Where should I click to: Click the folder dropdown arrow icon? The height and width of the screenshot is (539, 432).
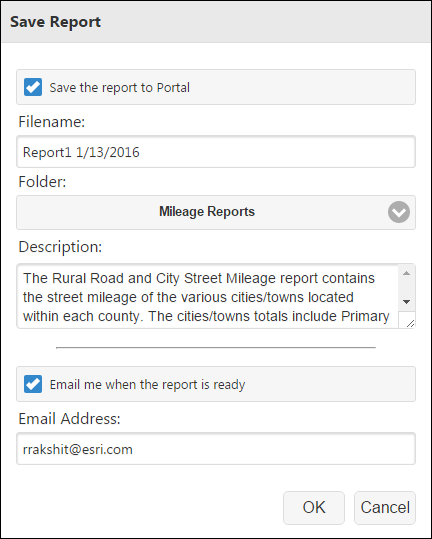[x=399, y=212]
